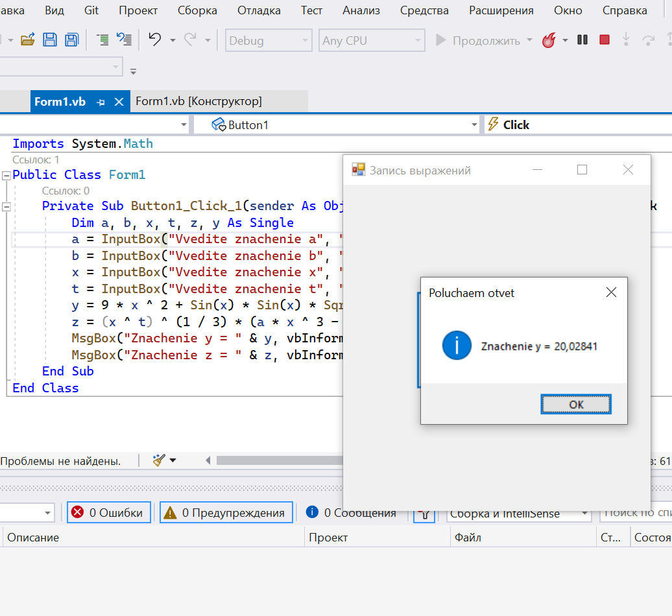This screenshot has height=616, width=672.
Task: Open the Продолжить dropdown arrow
Action: tap(530, 40)
